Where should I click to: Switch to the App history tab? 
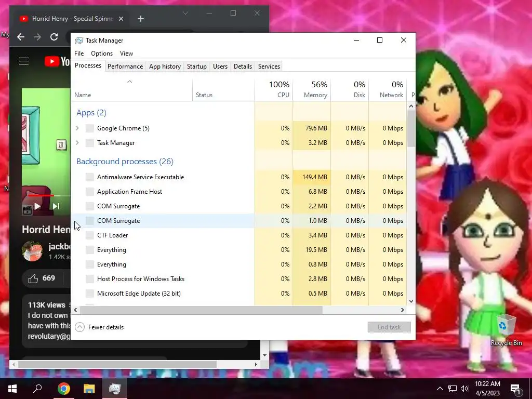click(x=165, y=66)
